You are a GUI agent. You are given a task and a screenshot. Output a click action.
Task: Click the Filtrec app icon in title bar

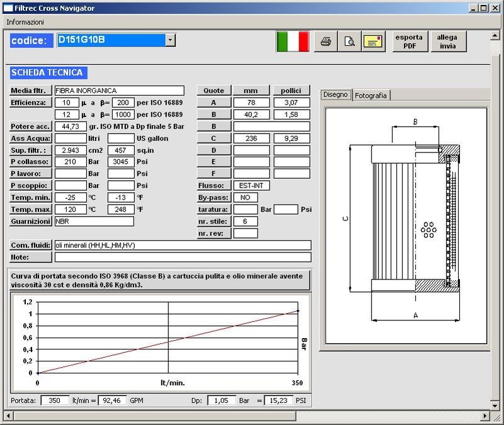[8, 8]
